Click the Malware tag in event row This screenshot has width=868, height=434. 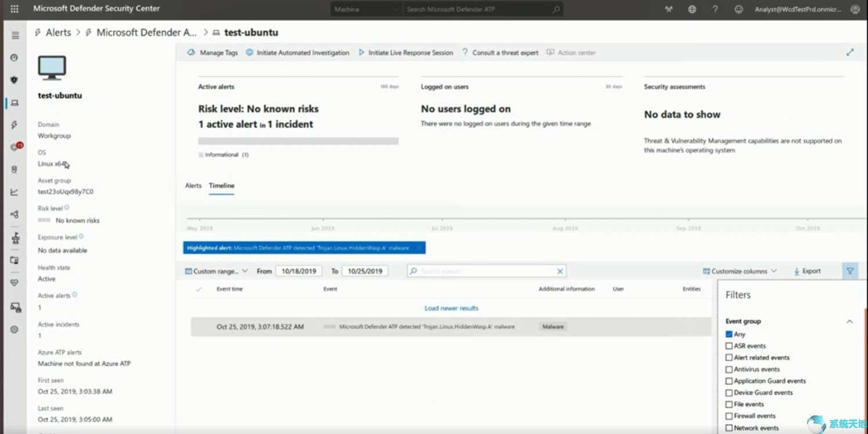[x=553, y=327]
